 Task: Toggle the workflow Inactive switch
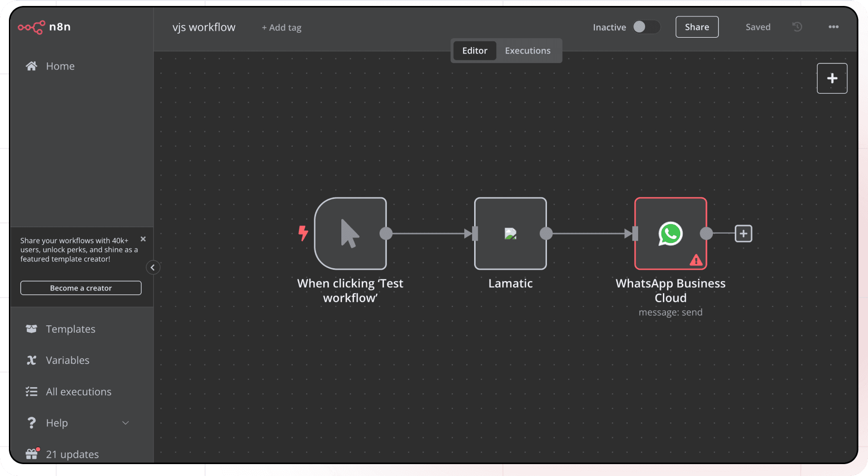[646, 27]
